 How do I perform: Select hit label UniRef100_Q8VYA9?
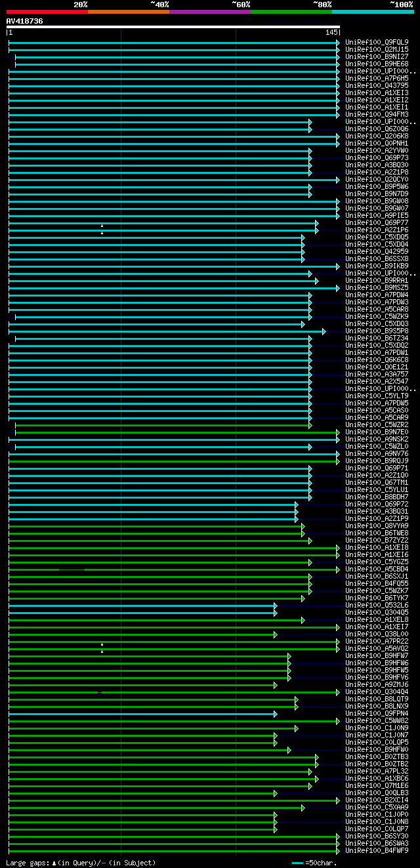click(x=377, y=526)
